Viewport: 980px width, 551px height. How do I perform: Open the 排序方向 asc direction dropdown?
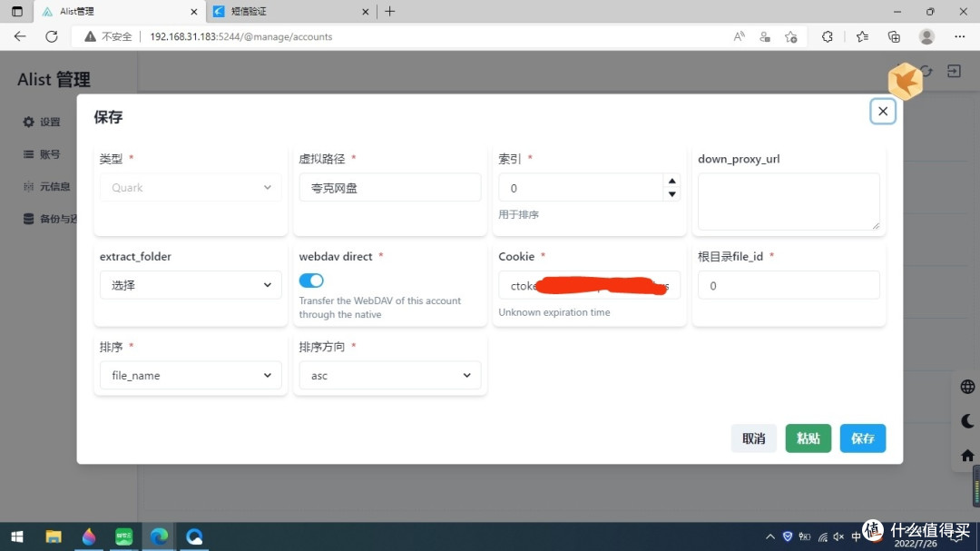click(x=389, y=375)
